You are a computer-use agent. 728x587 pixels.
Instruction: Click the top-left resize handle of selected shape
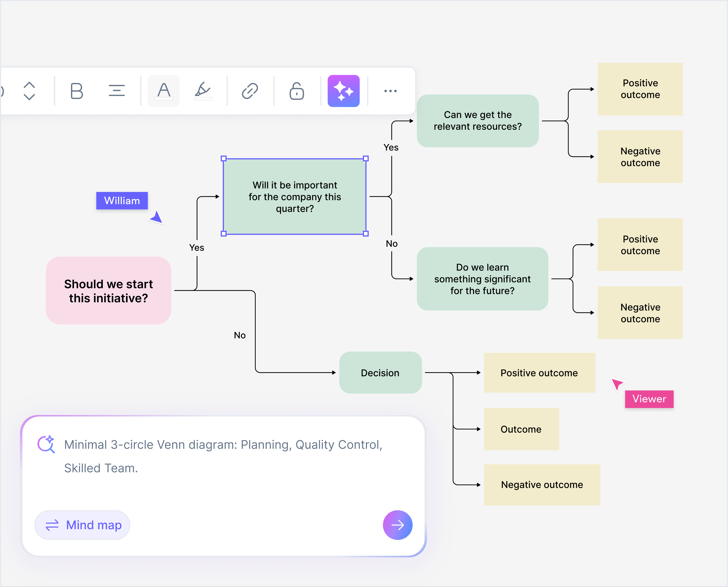[223, 158]
